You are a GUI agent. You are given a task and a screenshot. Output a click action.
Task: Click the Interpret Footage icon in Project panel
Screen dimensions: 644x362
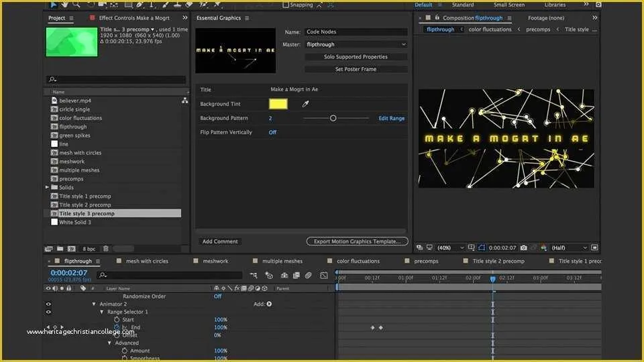pyautogui.click(x=49, y=249)
